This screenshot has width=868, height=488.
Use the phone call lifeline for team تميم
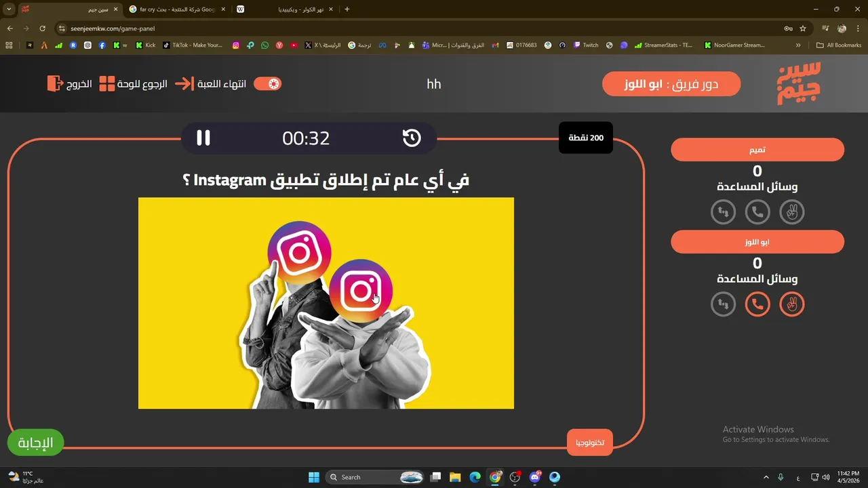(757, 212)
